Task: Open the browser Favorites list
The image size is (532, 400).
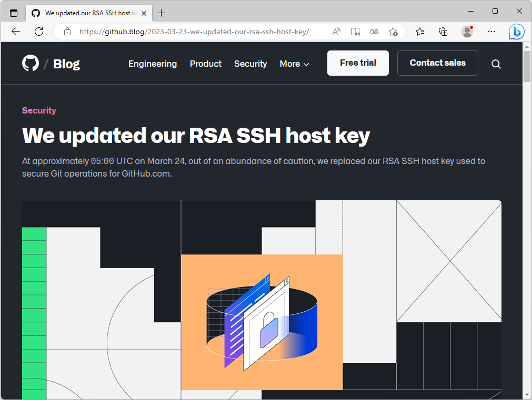Action: tap(419, 32)
